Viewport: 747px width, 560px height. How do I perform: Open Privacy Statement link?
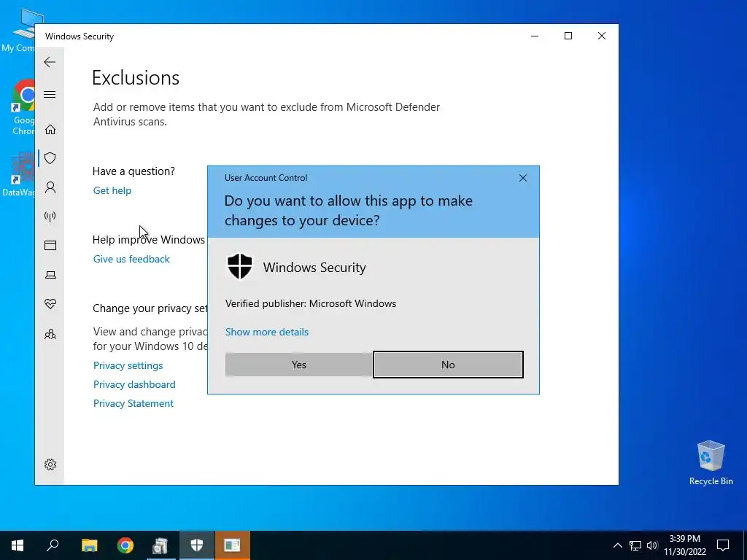click(133, 403)
